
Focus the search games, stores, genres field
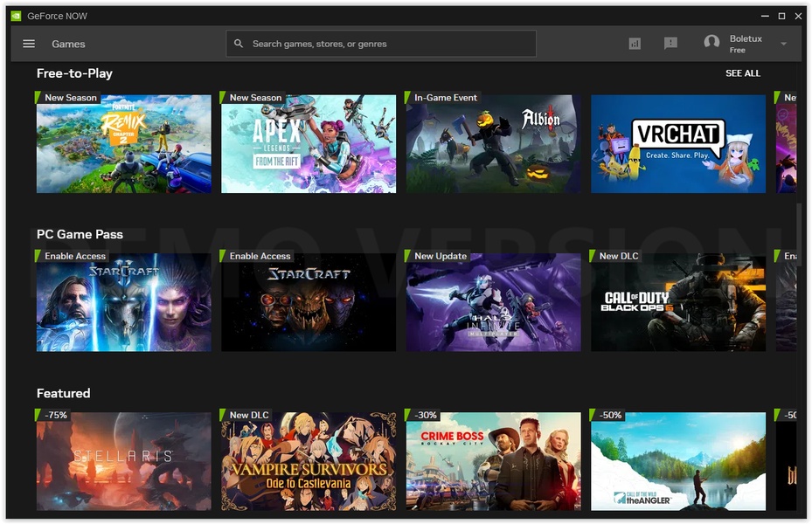pyautogui.click(x=380, y=44)
